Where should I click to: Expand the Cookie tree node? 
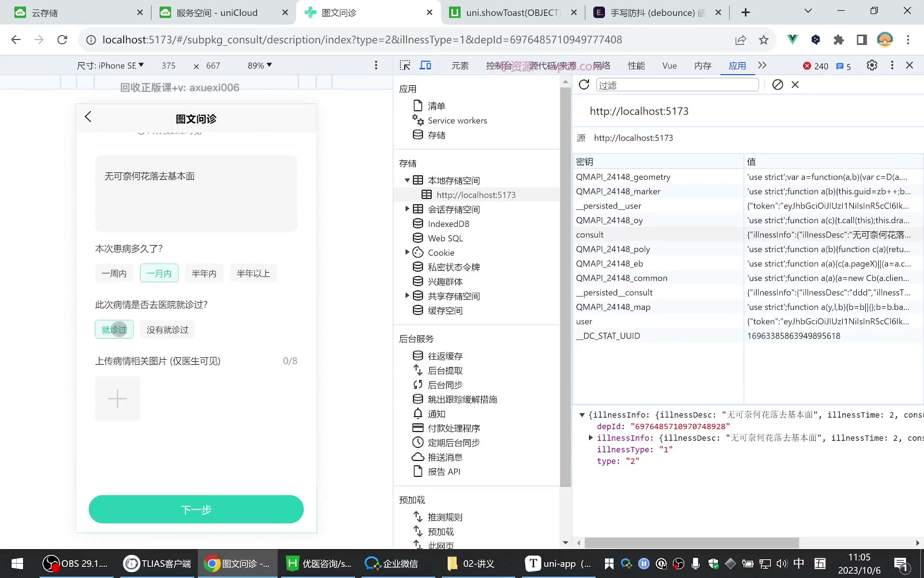[407, 252]
